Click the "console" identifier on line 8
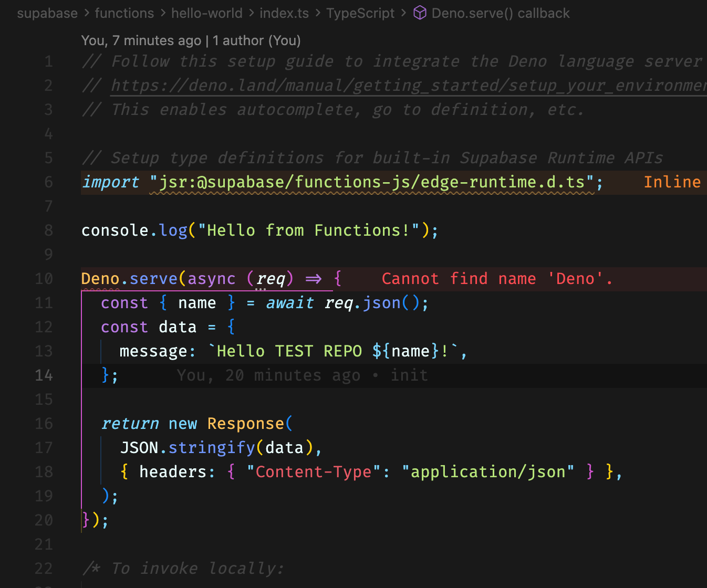The width and height of the screenshot is (707, 588). 115,230
